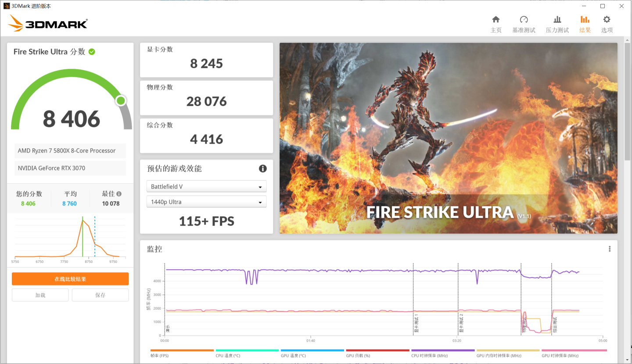Click the 物理测试 marker on the chart

(524, 326)
